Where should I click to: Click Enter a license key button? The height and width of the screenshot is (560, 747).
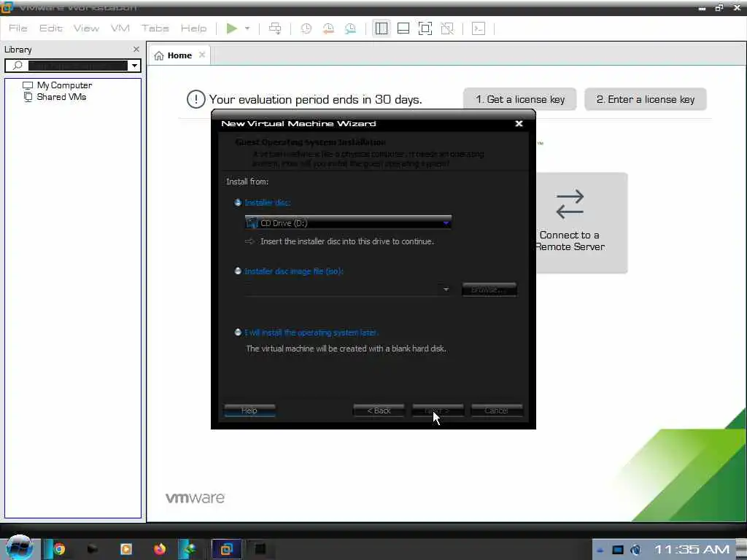(x=646, y=99)
